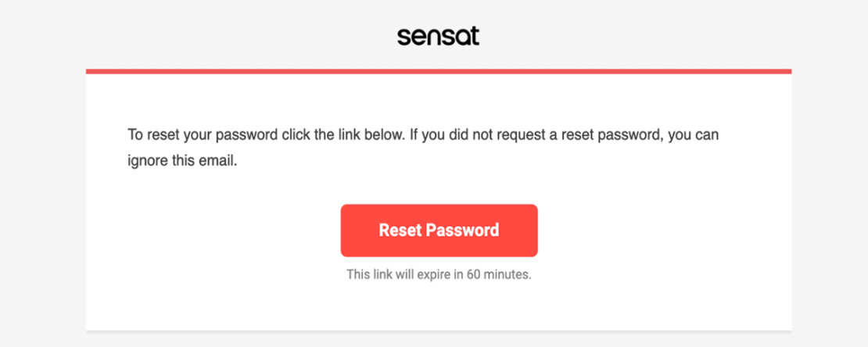The height and width of the screenshot is (347, 868).
Task: Click white space above the instruction paragraph
Action: tap(439, 100)
